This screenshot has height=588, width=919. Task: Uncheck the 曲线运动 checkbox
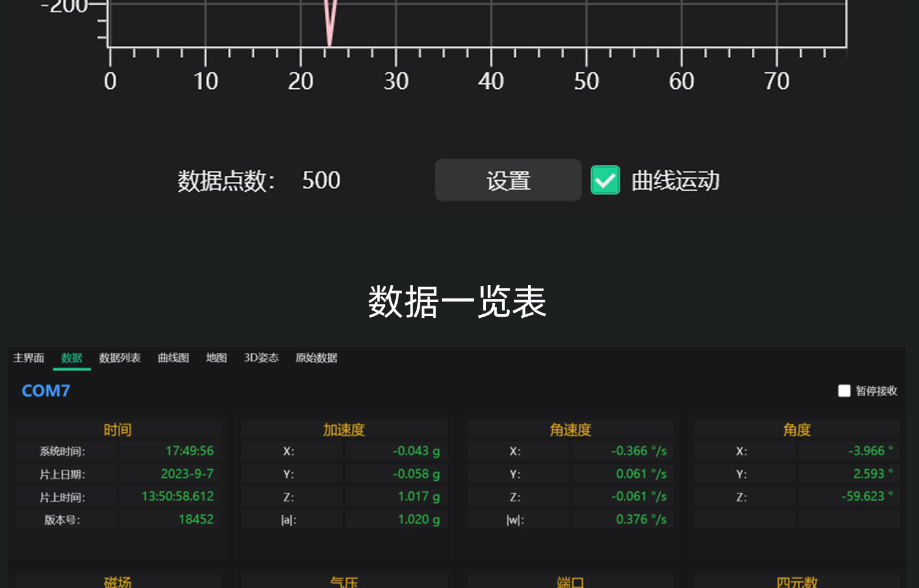point(605,180)
